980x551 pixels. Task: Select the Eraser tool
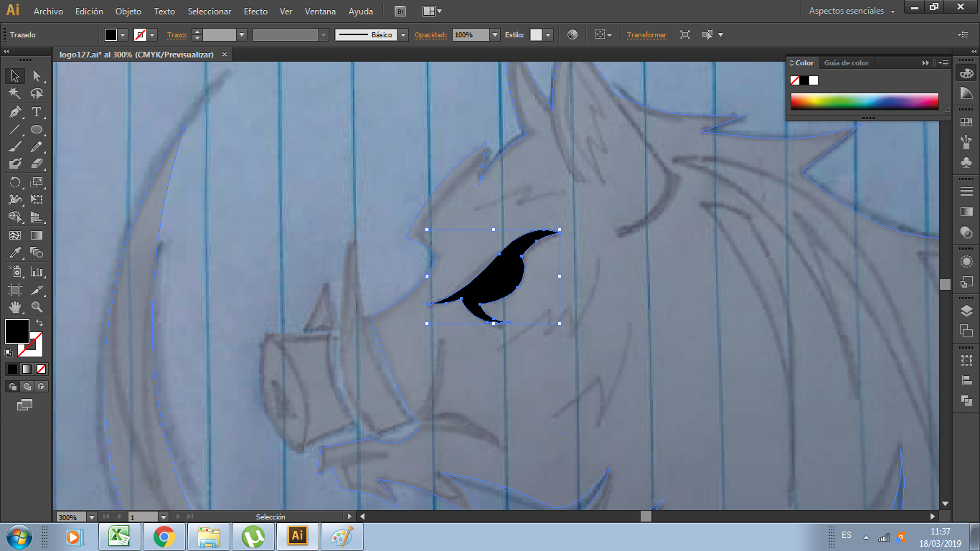(37, 164)
